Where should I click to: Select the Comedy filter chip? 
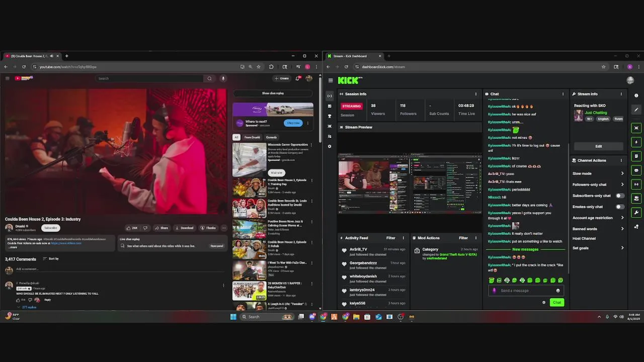[271, 137]
